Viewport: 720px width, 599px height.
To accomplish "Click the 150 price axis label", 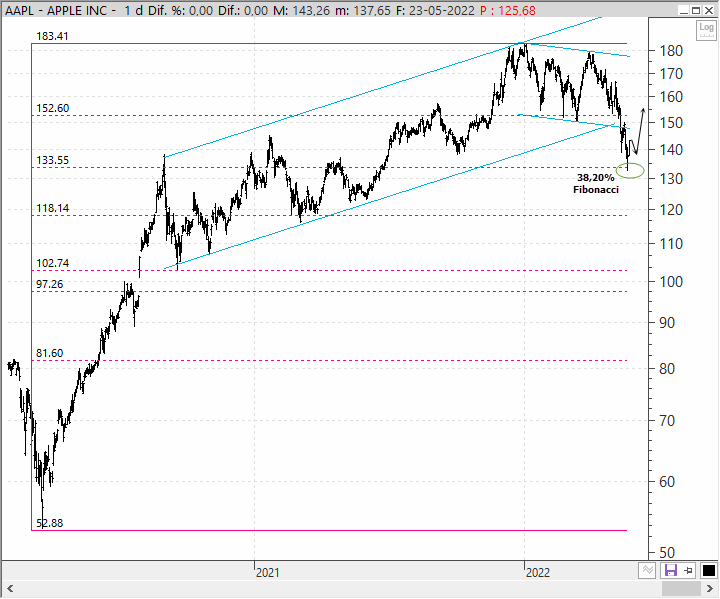I will (671, 123).
